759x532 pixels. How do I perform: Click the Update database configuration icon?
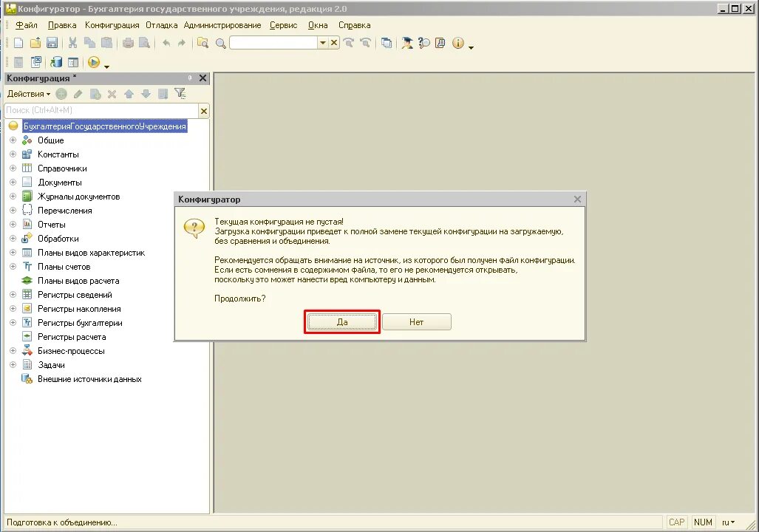coord(56,62)
